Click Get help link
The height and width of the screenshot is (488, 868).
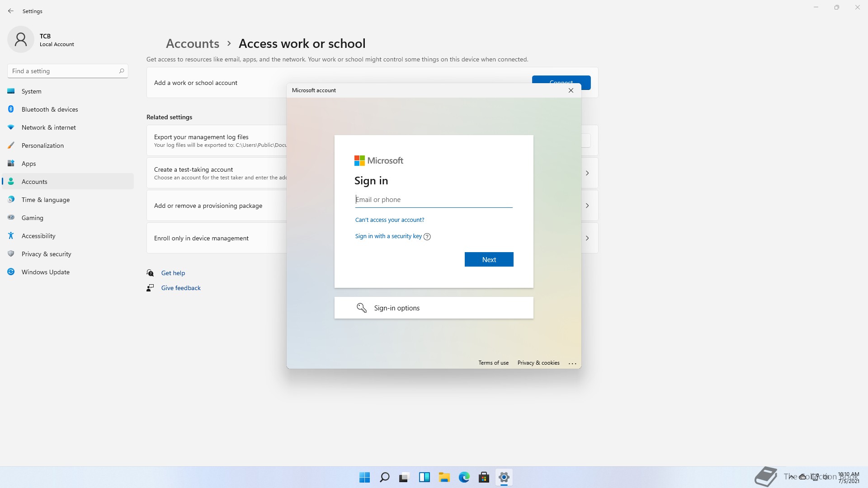pyautogui.click(x=173, y=273)
